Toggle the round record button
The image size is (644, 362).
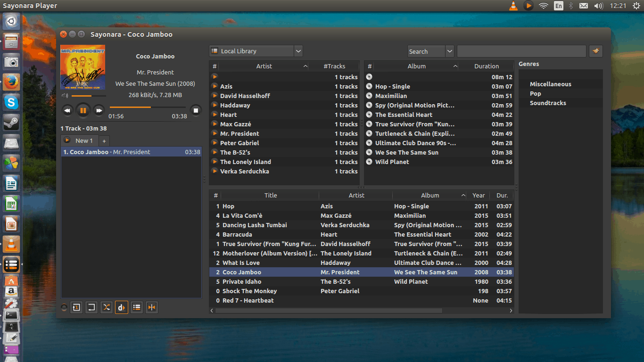(64, 307)
